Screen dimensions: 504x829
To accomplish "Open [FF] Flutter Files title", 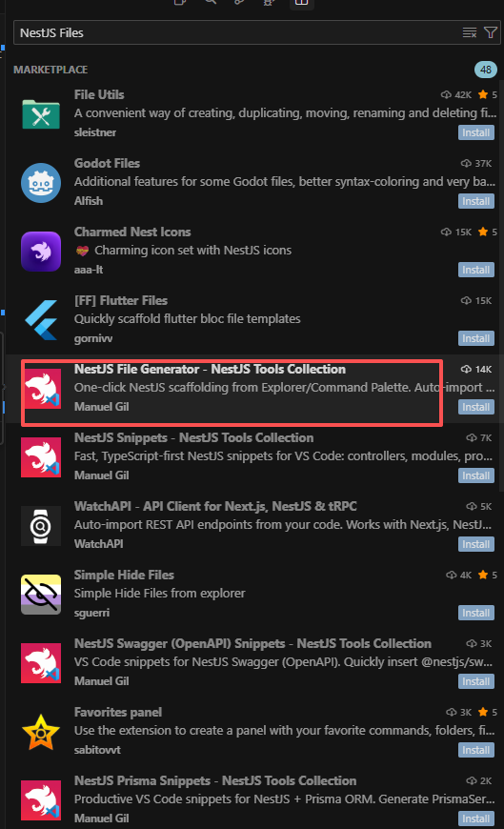I will 121,300.
